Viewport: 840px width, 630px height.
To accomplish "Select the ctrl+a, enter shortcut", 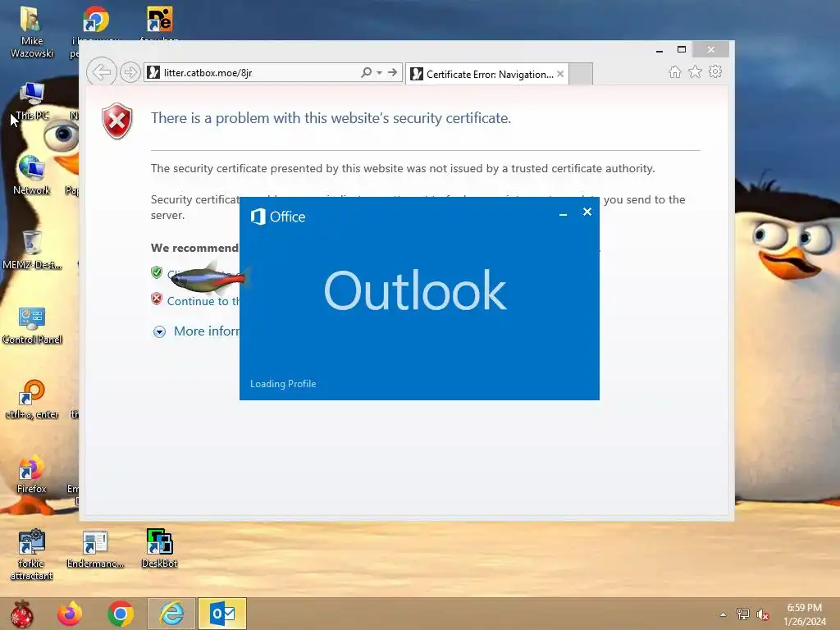I will pyautogui.click(x=32, y=399).
